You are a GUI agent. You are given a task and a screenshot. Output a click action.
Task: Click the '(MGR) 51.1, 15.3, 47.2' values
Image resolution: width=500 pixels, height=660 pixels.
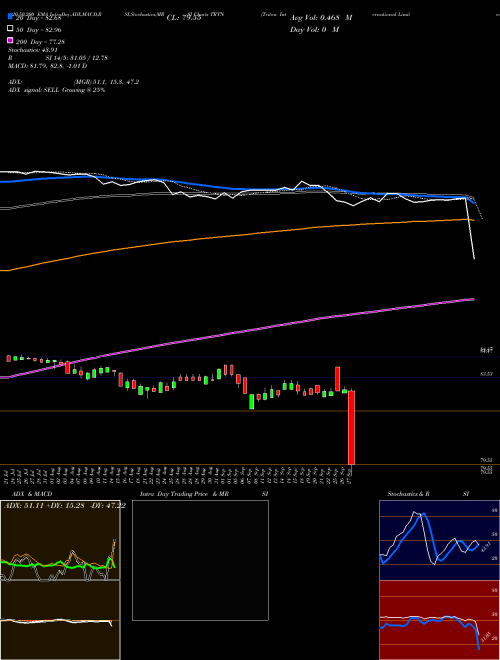click(106, 82)
